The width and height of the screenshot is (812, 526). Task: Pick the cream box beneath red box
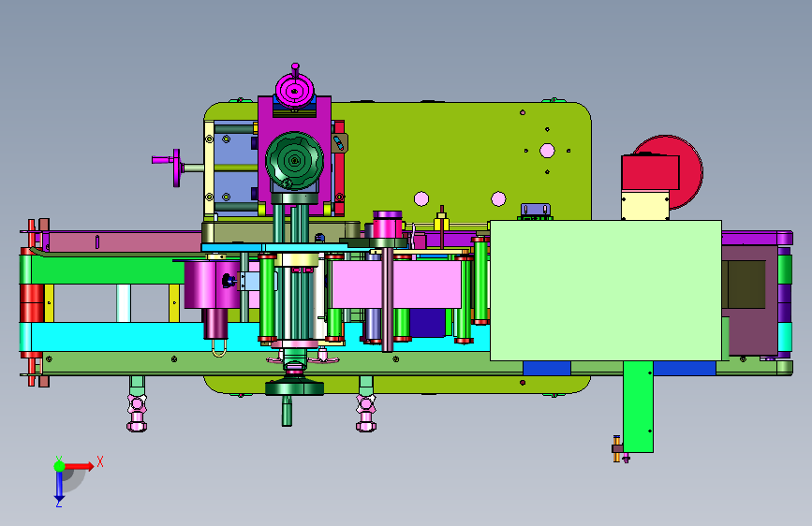point(645,205)
